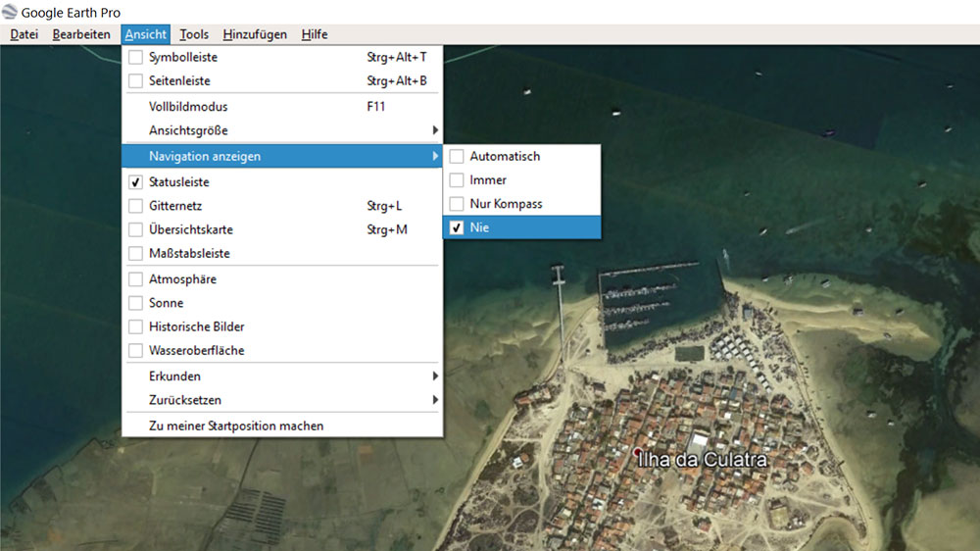Open the Hinzufügen menu

point(255,34)
